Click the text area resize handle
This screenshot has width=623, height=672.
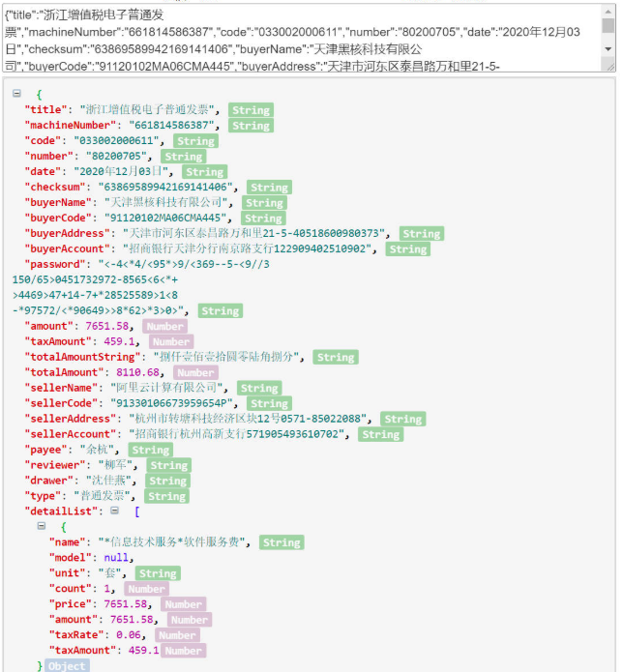[x=609, y=65]
